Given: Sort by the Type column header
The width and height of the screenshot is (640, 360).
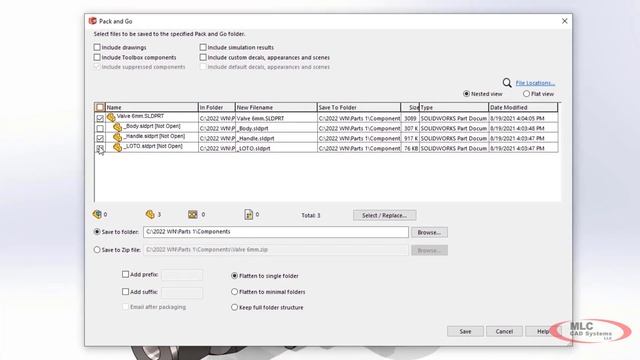Looking at the screenshot, I should click(454, 107).
